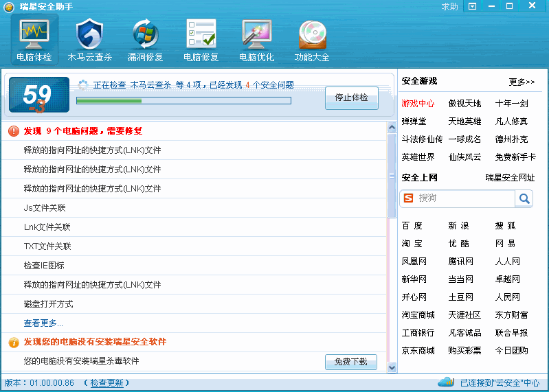Open the 天地英雄 game link

click(x=464, y=122)
